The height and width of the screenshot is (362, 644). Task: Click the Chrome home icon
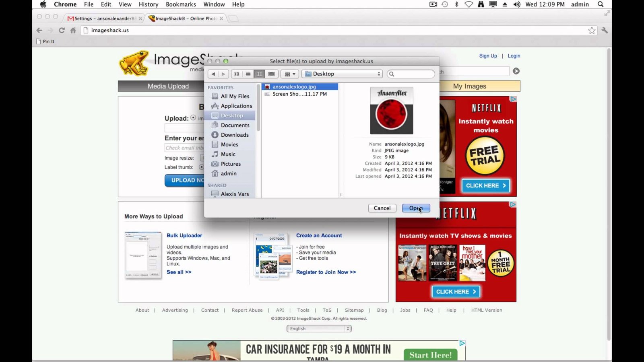click(73, 30)
